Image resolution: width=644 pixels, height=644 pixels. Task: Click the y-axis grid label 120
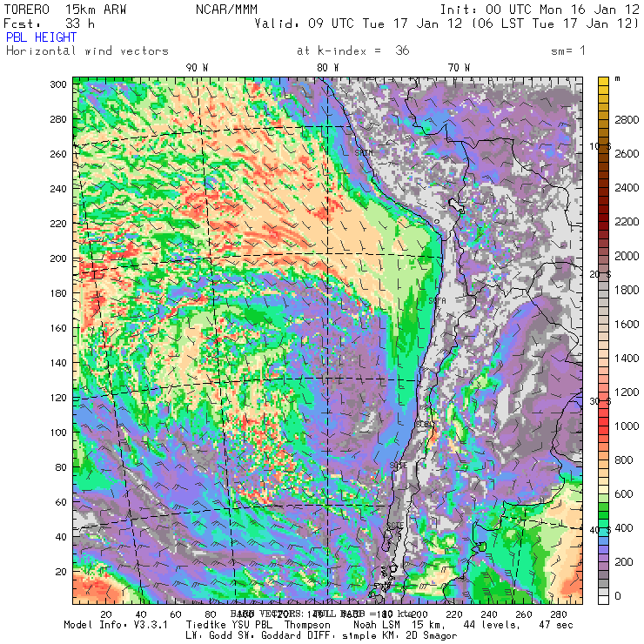(58, 398)
